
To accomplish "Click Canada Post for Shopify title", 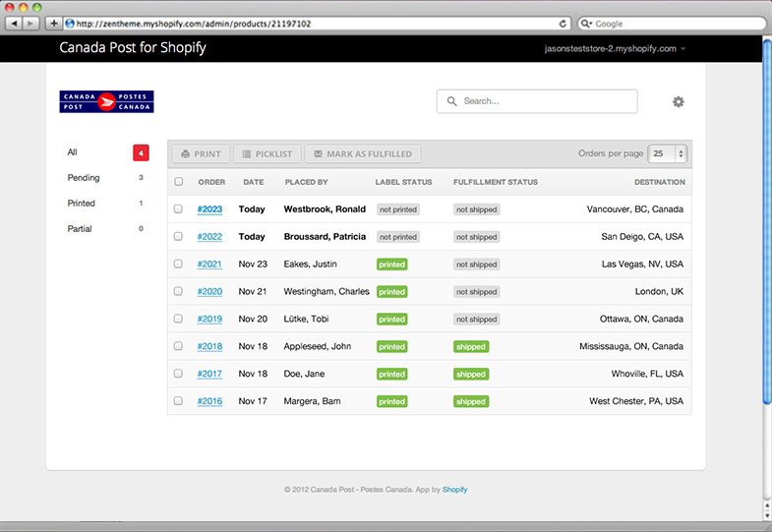I will click(x=133, y=48).
